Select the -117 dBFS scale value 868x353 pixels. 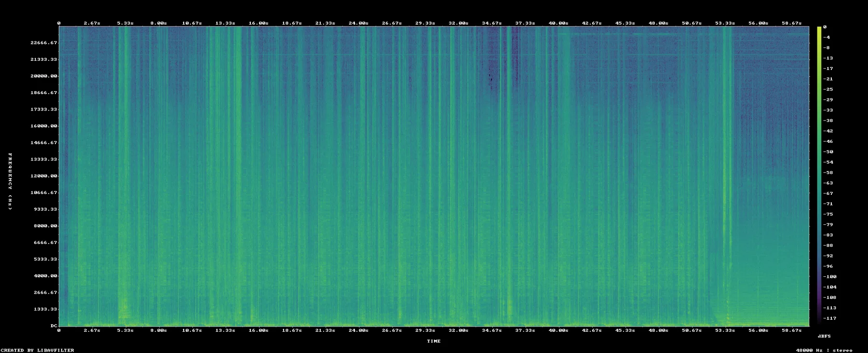click(829, 318)
